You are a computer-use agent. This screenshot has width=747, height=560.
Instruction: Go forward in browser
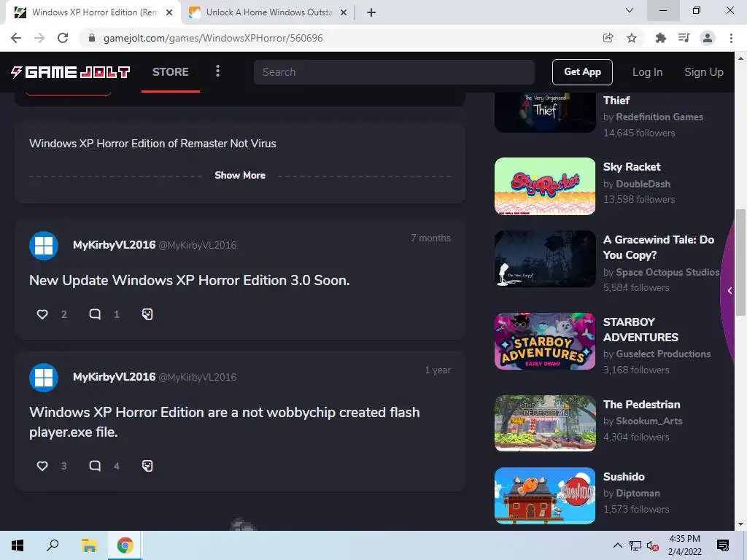click(x=39, y=38)
